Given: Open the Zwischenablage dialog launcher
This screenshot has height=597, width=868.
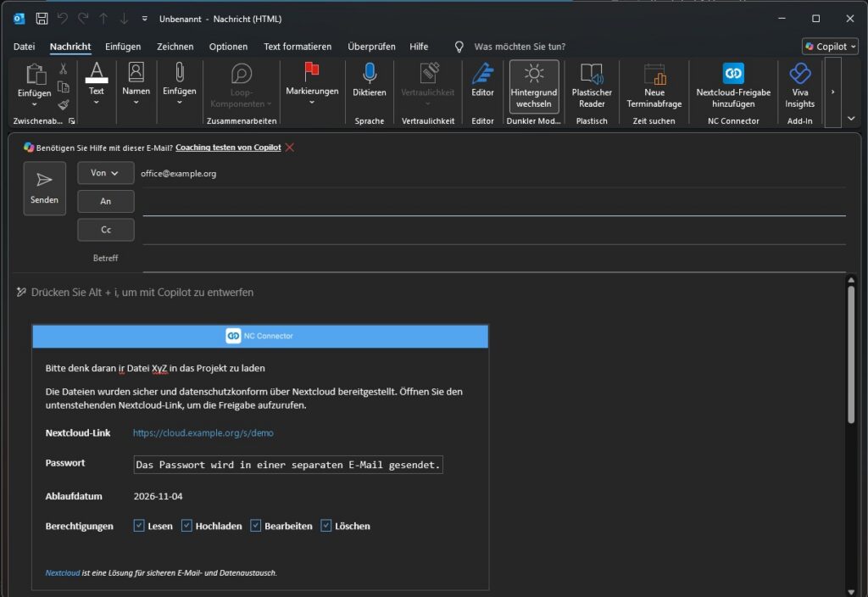Looking at the screenshot, I should pos(71,120).
